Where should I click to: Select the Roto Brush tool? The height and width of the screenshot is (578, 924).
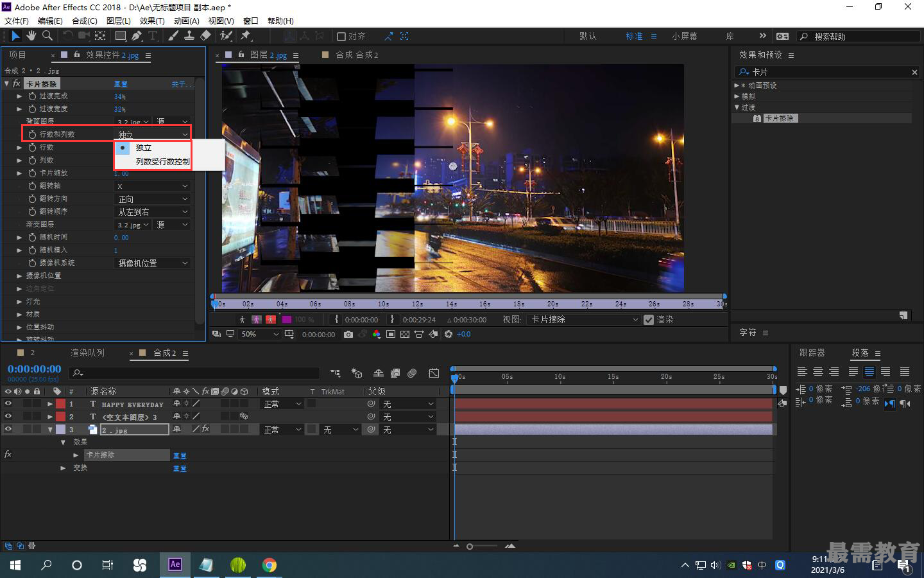226,36
